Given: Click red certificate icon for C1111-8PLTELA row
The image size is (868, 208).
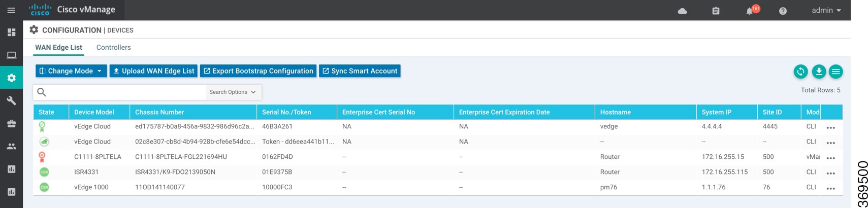Looking at the screenshot, I should [42, 157].
